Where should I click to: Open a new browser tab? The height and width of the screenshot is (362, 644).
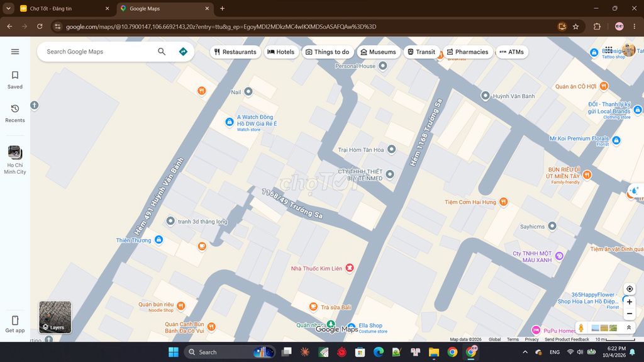point(222,8)
